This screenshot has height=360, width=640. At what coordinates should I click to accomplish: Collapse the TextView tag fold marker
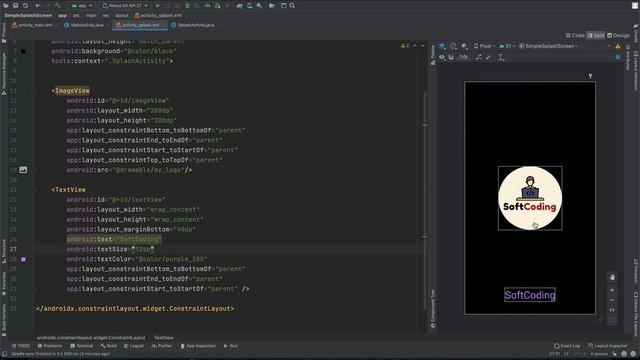(x=33, y=190)
